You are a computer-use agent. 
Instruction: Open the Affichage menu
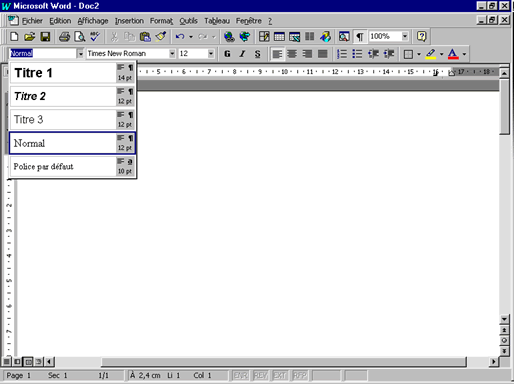click(x=93, y=21)
